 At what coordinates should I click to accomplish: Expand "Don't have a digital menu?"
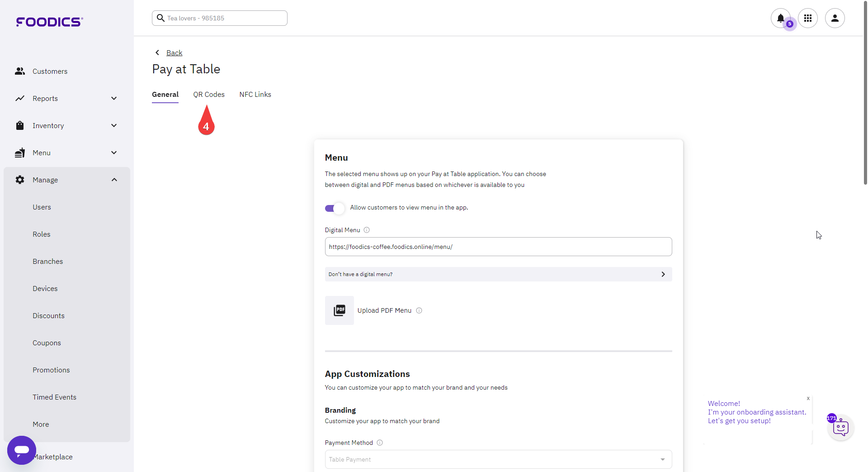(498, 274)
